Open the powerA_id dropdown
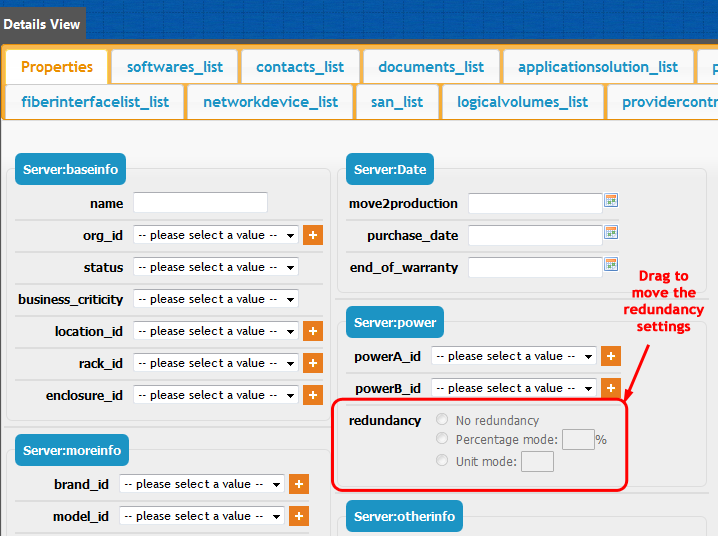 click(x=514, y=356)
